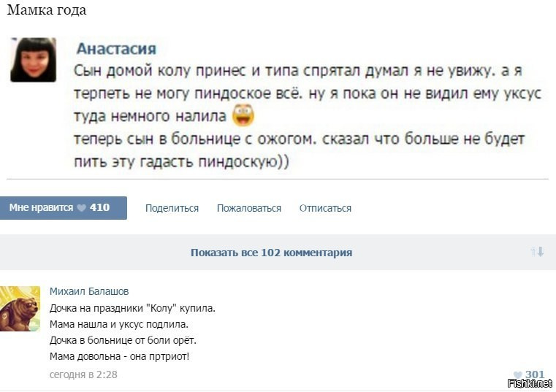Click the Fishki.net watermark logo

(529, 383)
